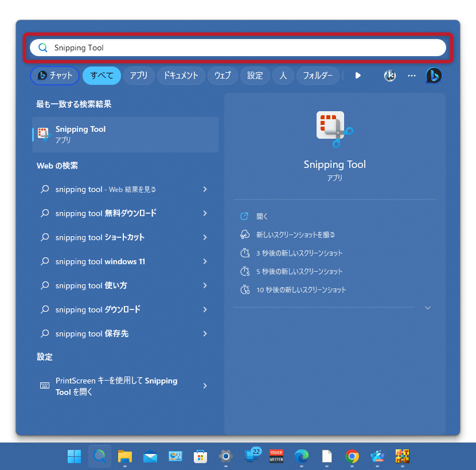Open Google Chrome from taskbar
The width and height of the screenshot is (476, 470).
352,456
